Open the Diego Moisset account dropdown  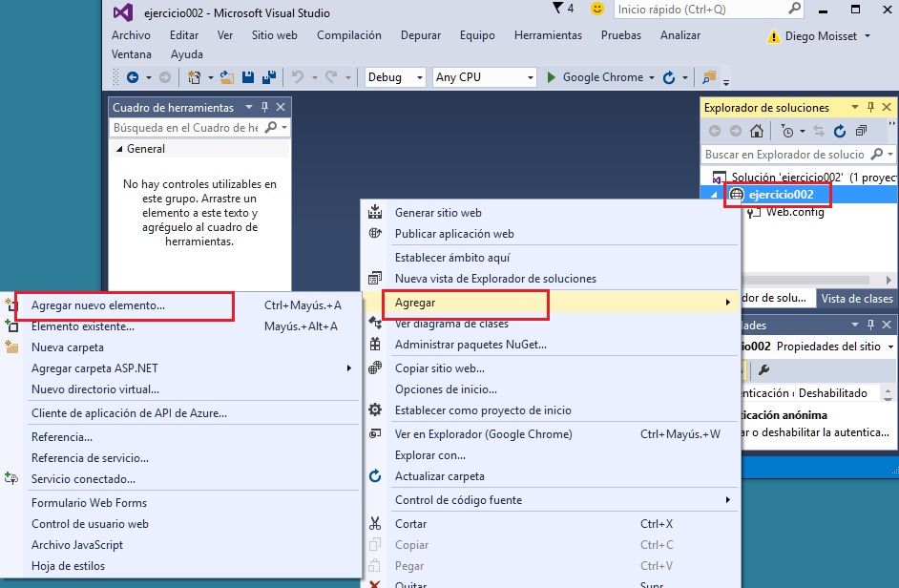[x=868, y=36]
